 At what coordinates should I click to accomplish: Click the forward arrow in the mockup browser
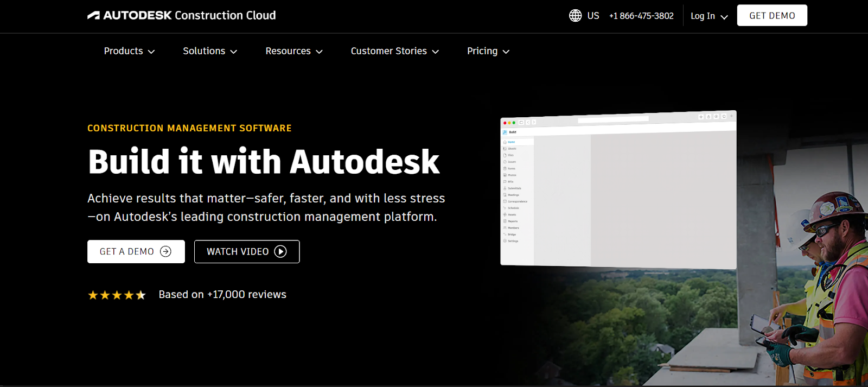tap(534, 122)
